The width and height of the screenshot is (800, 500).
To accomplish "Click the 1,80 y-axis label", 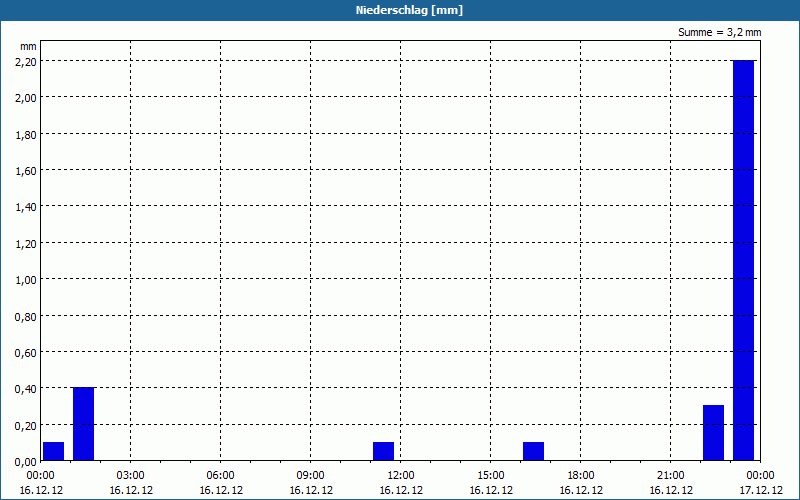I will pos(26,134).
